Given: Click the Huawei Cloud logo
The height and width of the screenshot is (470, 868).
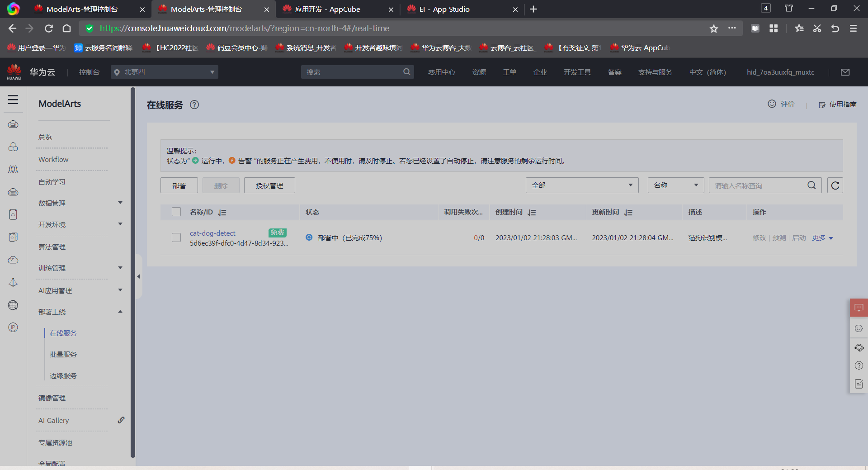Looking at the screenshot, I should tap(14, 72).
